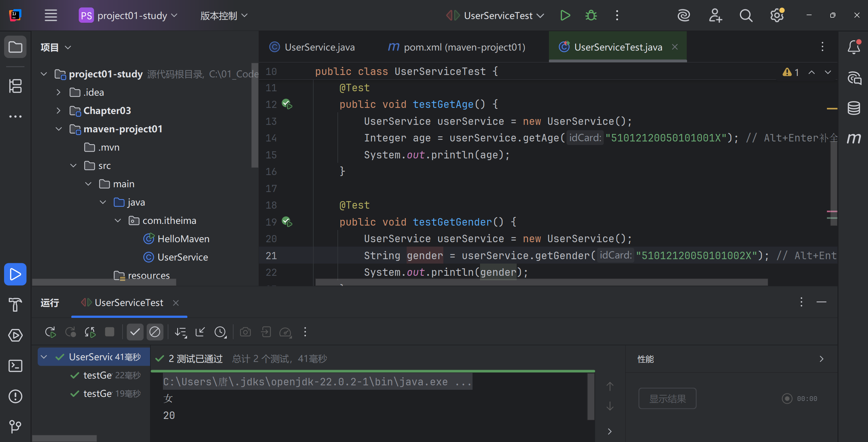Open the Terminal tool window
This screenshot has height=442, width=868.
(15, 366)
